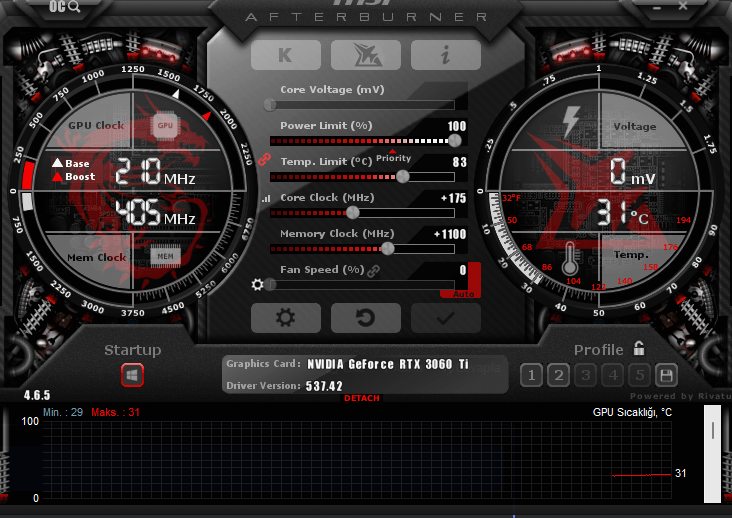Click the Temp. Limit value 83
Screen dimensions: 732x518
pyautogui.click(x=459, y=162)
